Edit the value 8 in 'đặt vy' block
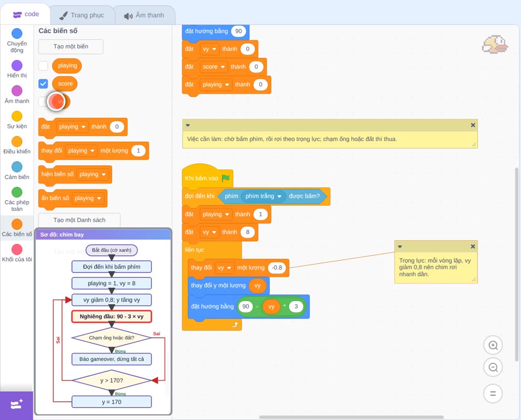This screenshot has width=521, height=420. click(x=247, y=232)
